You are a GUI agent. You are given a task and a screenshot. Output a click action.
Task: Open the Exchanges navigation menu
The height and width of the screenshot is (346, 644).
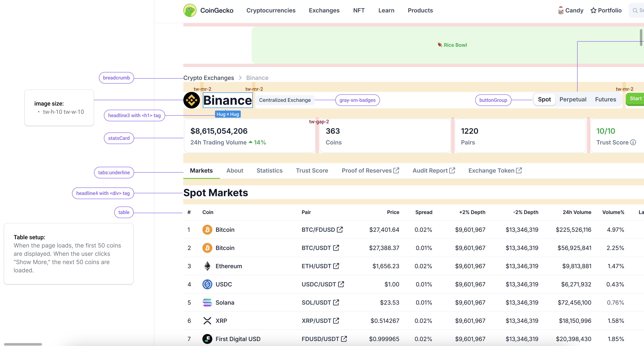coord(324,10)
